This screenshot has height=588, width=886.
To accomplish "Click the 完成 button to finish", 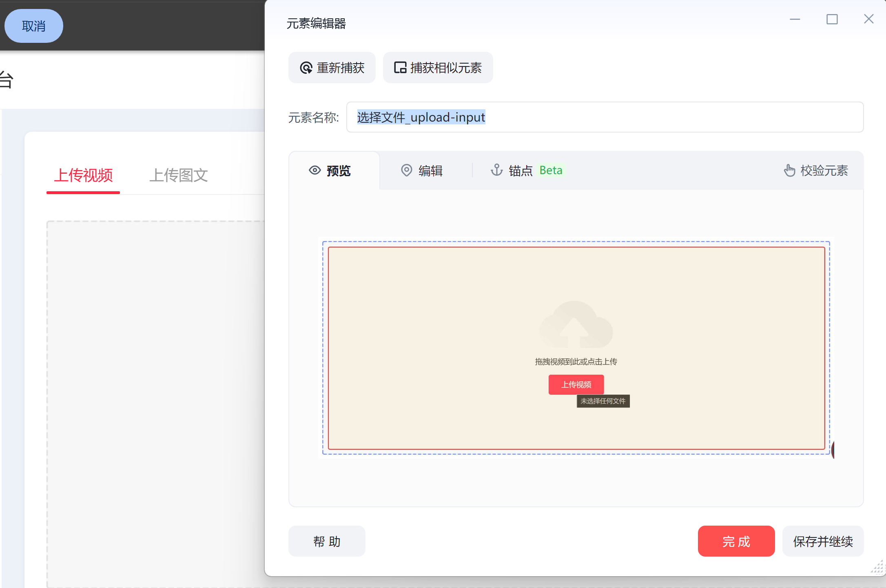I will coord(736,541).
